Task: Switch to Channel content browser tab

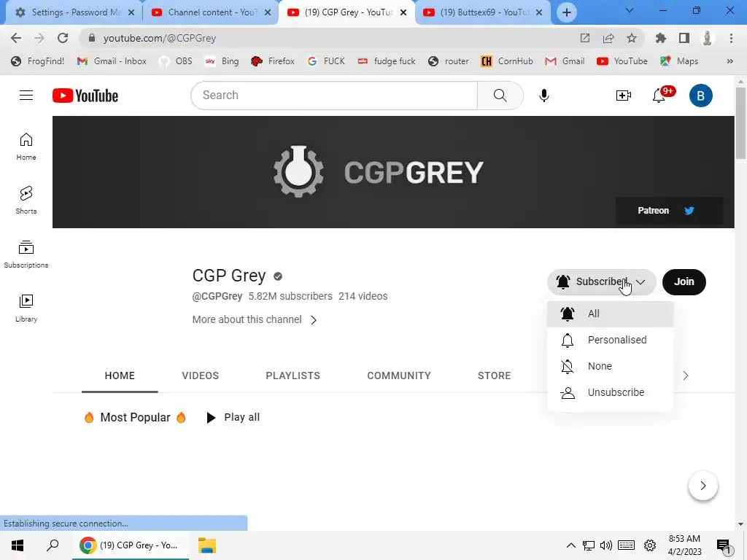Action: click(210, 12)
